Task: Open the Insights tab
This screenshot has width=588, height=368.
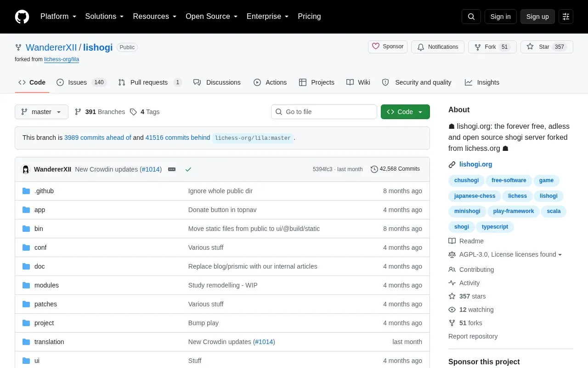Action: [482, 82]
